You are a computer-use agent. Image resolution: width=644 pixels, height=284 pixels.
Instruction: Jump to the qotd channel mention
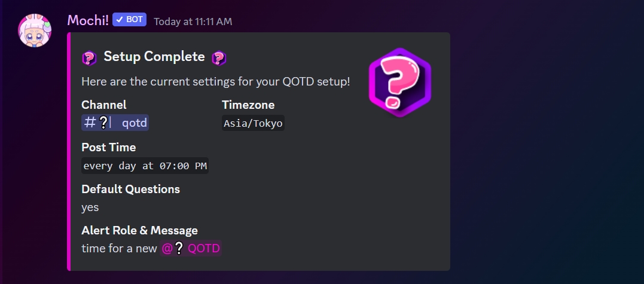(x=115, y=123)
